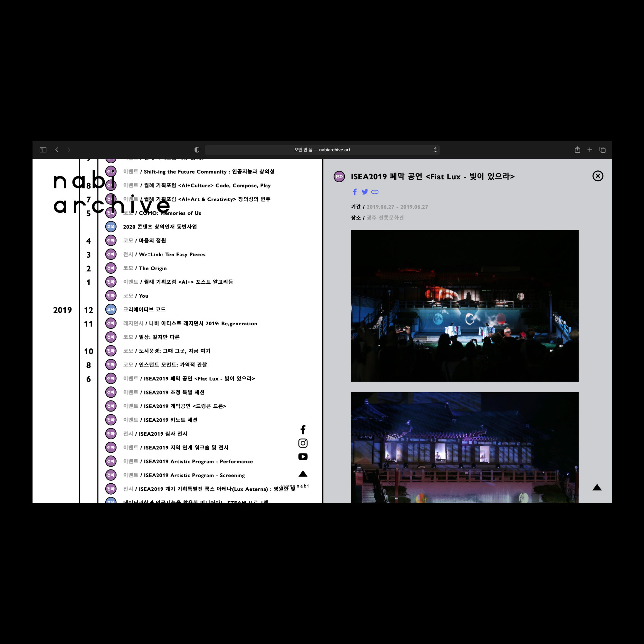This screenshot has width=644, height=644.
Task: Click the stage performance photo
Action: coord(464,306)
